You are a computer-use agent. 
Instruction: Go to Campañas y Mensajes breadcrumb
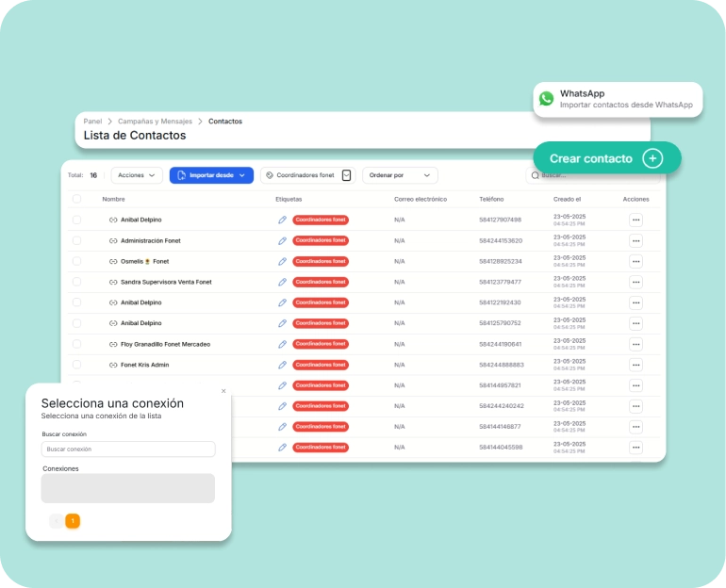[x=155, y=122]
